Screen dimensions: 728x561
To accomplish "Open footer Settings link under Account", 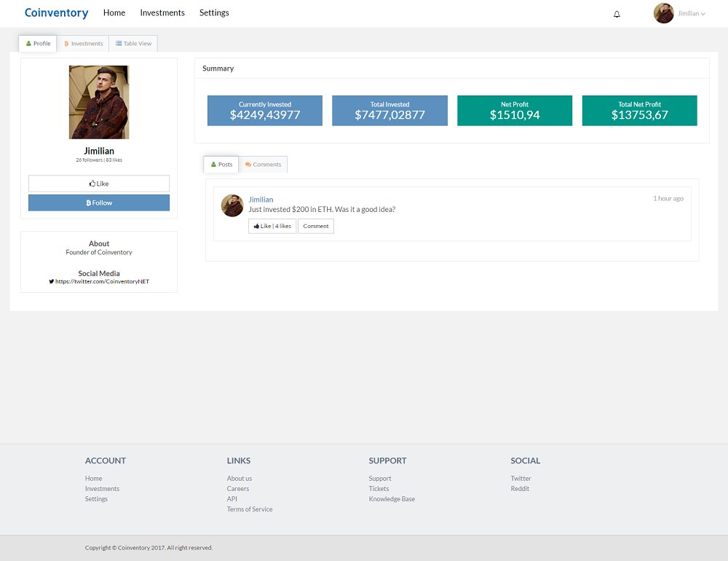I will (x=96, y=499).
